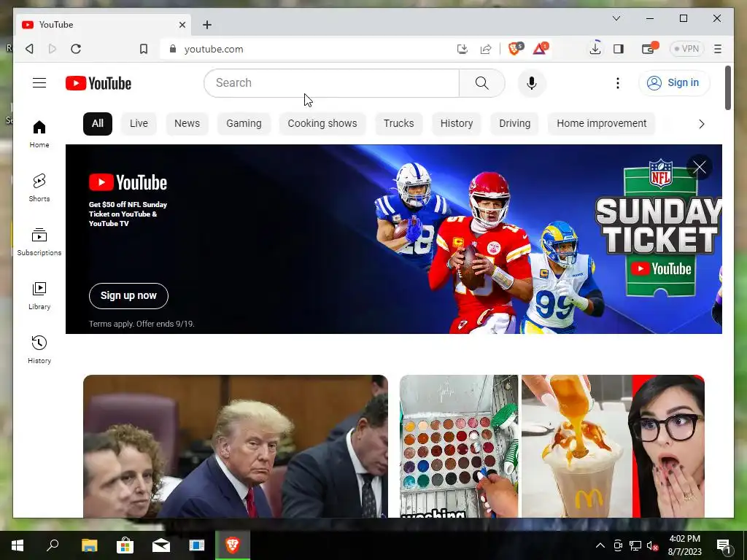747x560 pixels.
Task: Click the Sign in button
Action: click(673, 83)
